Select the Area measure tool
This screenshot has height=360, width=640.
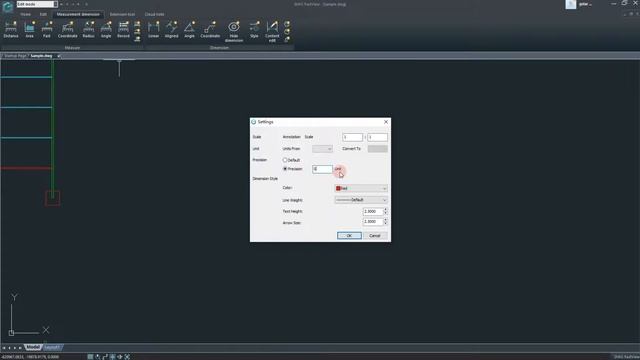tap(29, 30)
